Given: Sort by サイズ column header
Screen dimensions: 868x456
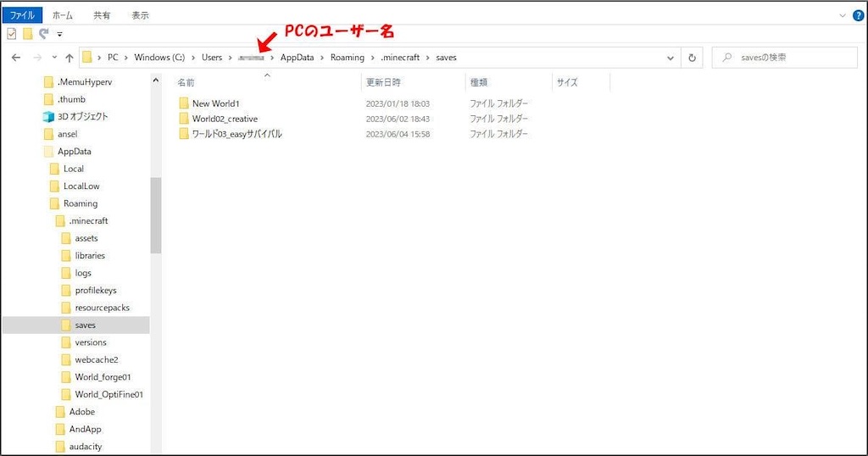Looking at the screenshot, I should pos(567,82).
